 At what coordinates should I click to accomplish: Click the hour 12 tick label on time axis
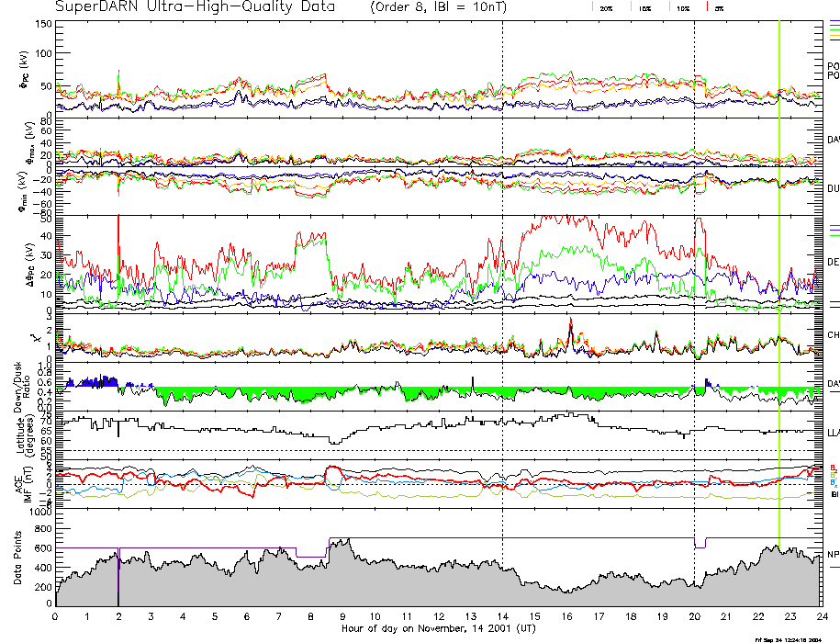pyautogui.click(x=438, y=615)
